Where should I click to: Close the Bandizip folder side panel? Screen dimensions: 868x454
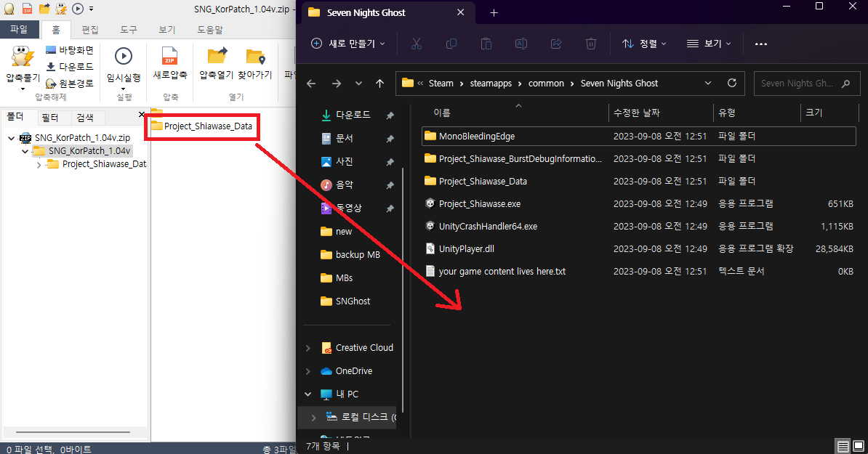point(141,115)
